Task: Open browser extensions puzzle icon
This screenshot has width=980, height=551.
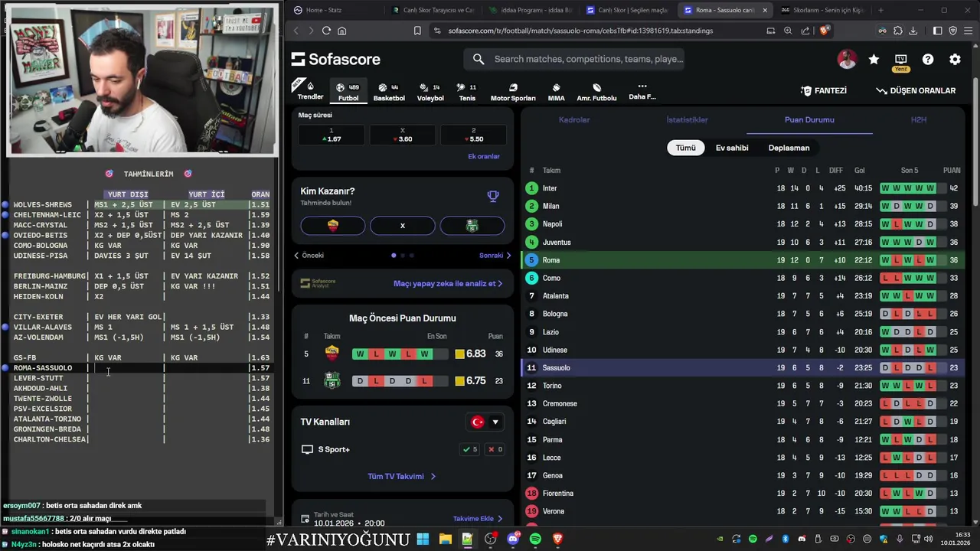Action: coord(898,31)
